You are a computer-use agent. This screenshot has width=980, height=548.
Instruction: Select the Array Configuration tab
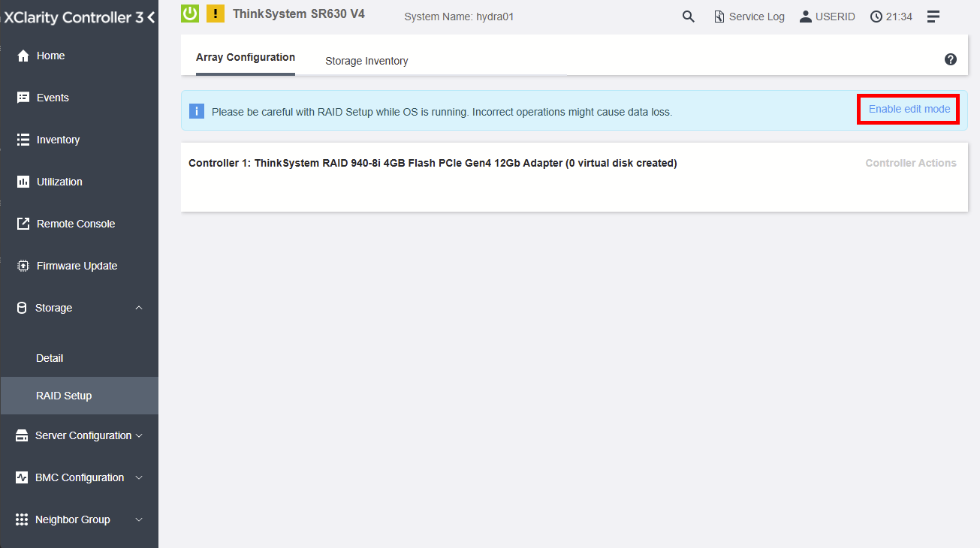click(x=246, y=57)
